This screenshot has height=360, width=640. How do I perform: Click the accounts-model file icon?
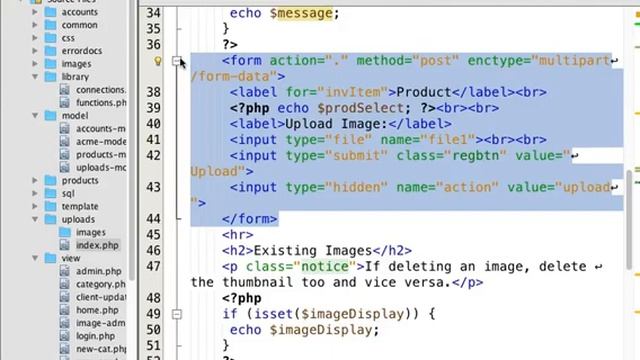coord(64,129)
